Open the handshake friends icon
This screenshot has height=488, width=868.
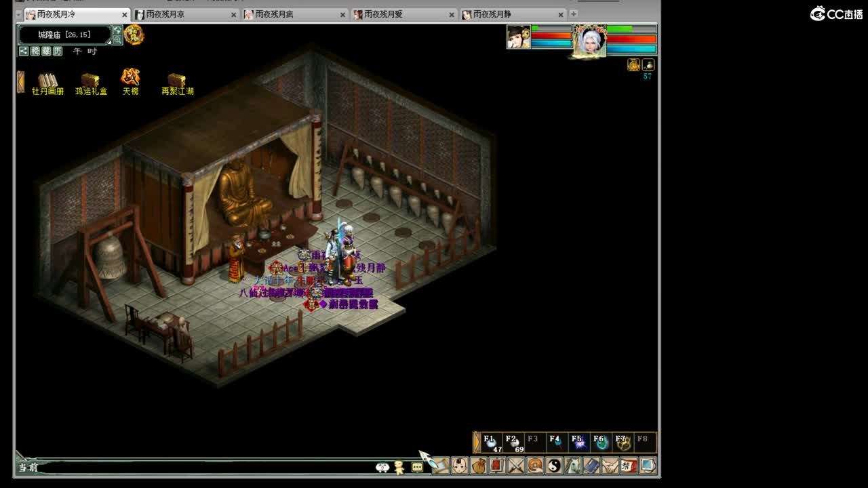(610, 466)
